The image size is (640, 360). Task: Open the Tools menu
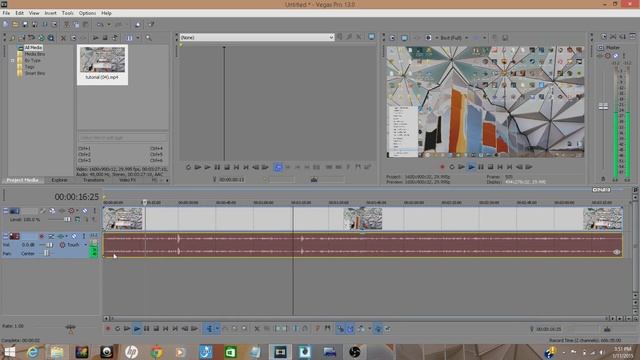tap(67, 13)
